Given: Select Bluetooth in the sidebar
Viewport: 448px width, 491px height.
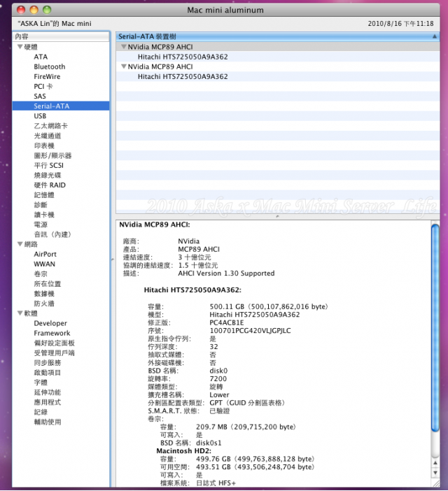Looking at the screenshot, I should [50, 66].
